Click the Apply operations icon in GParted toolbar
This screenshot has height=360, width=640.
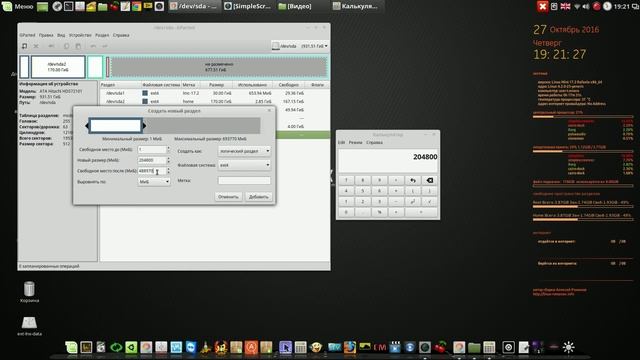[x=105, y=46]
